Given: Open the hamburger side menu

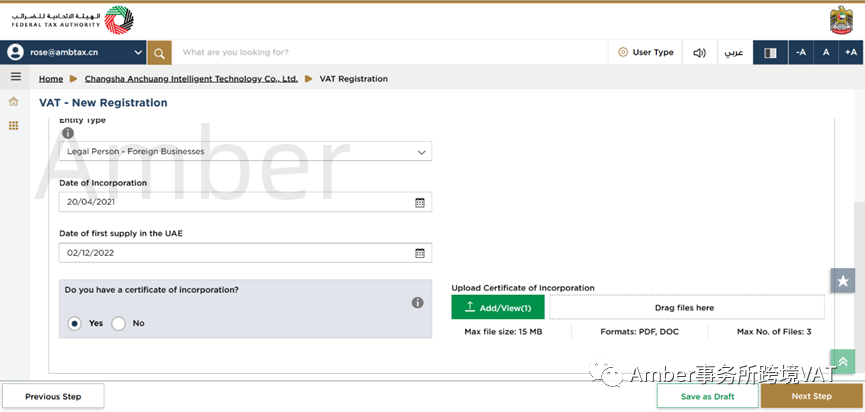Looking at the screenshot, I should pyautogui.click(x=15, y=77).
